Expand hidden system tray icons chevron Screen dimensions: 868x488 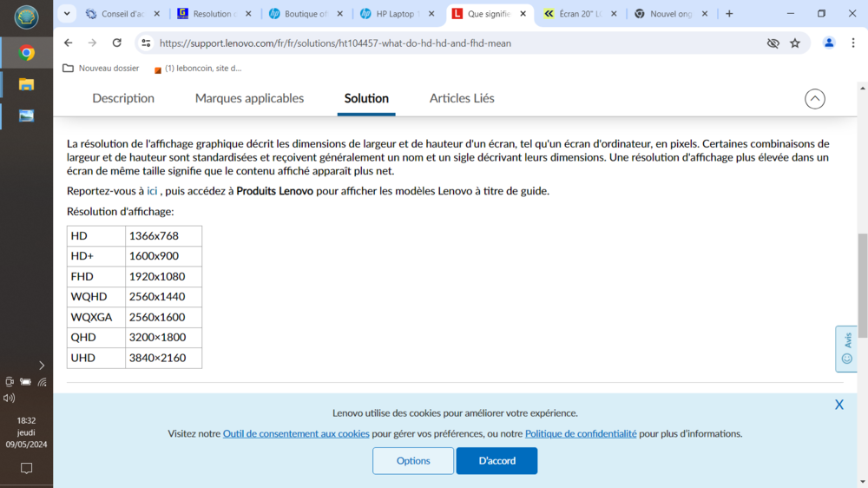(41, 366)
